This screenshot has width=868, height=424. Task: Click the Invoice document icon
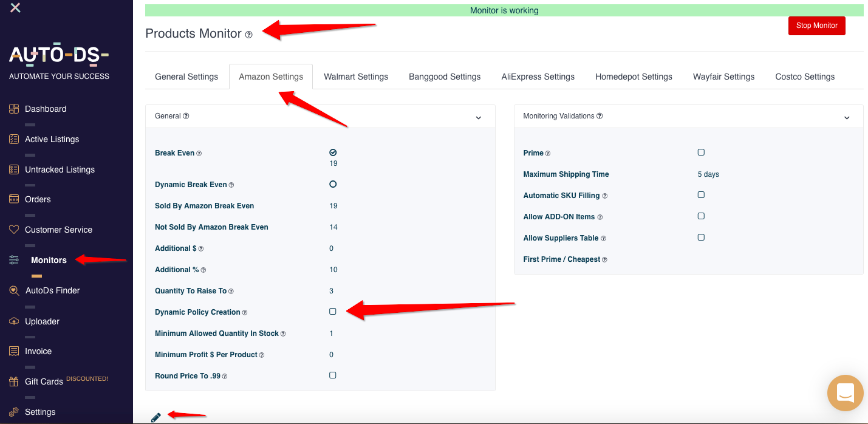pyautogui.click(x=14, y=351)
